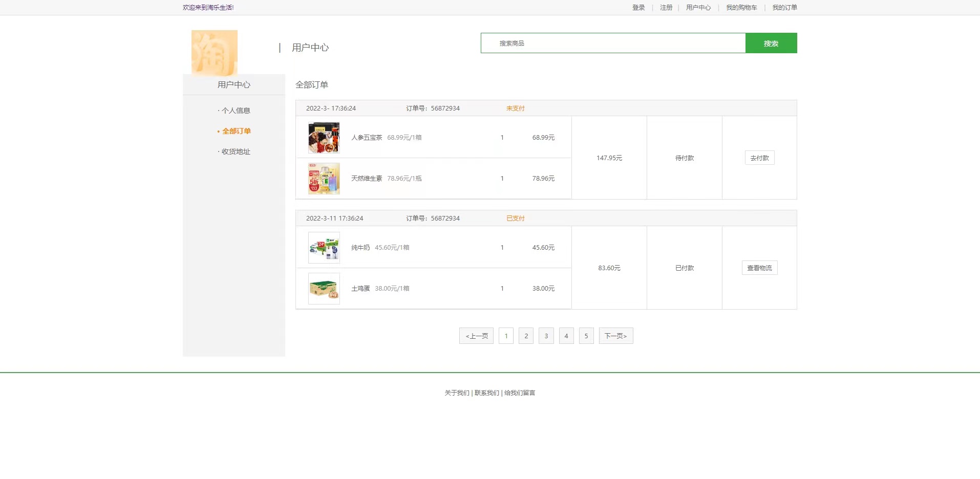Click the 45.60元 subtotal price
The width and height of the screenshot is (980, 479).
[543, 248]
